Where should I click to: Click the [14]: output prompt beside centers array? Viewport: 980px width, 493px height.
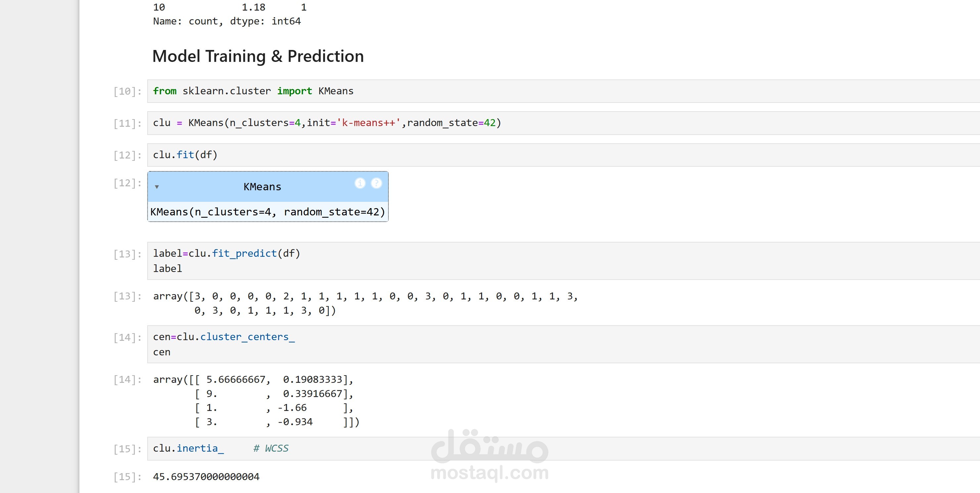(127, 380)
